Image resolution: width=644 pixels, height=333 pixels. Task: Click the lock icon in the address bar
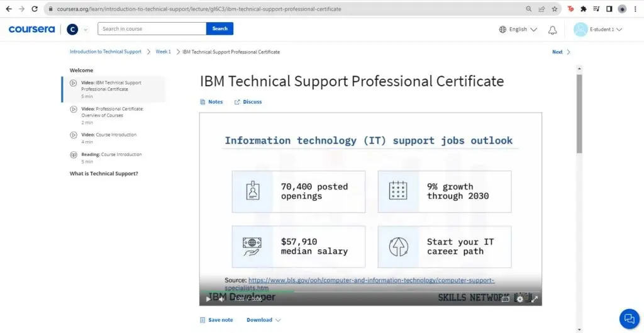(x=51, y=9)
